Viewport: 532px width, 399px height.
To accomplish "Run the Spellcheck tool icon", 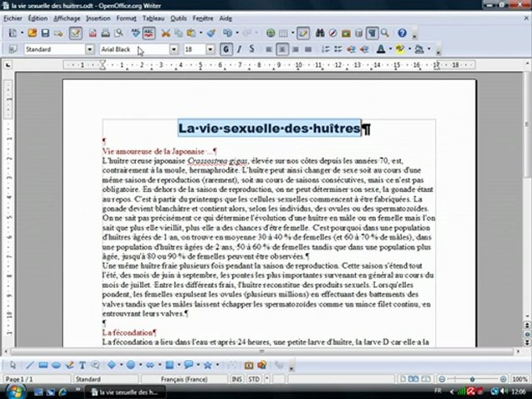I will (135, 33).
